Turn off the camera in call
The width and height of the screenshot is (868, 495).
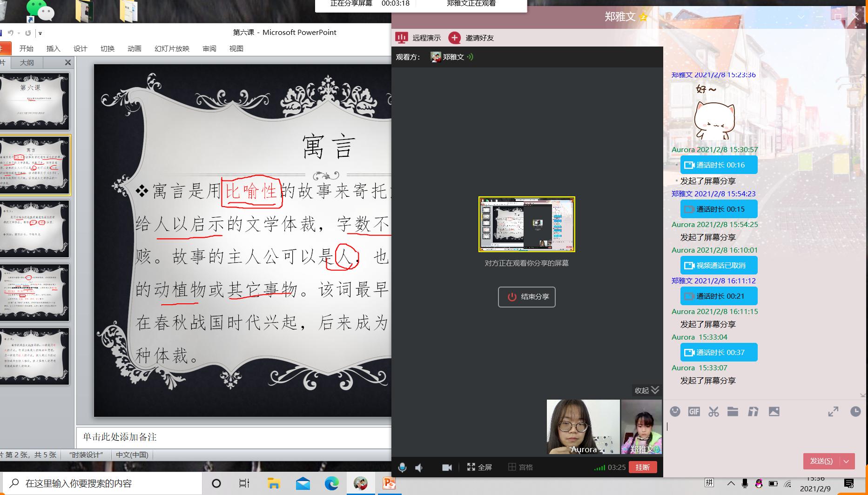pyautogui.click(x=447, y=467)
